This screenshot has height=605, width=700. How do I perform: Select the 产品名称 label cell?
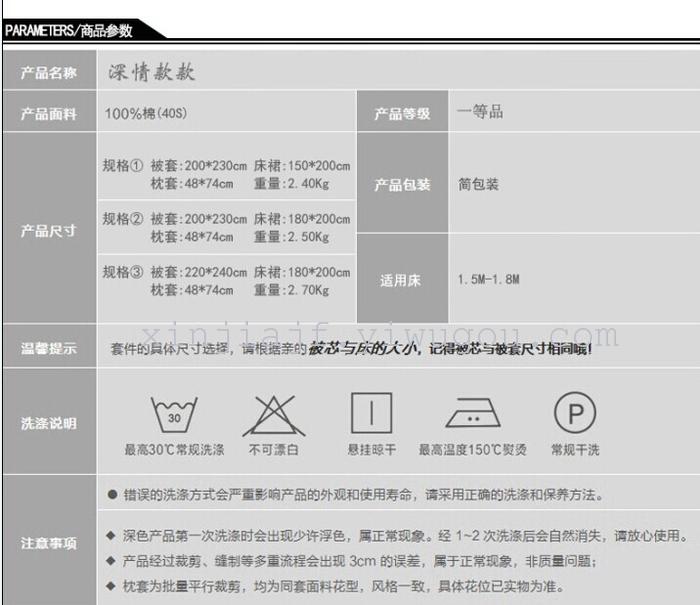[49, 73]
